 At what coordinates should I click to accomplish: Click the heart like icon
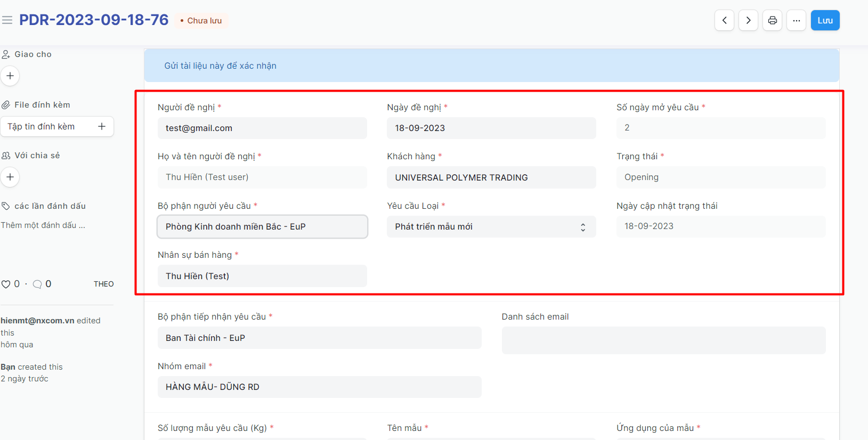point(6,284)
